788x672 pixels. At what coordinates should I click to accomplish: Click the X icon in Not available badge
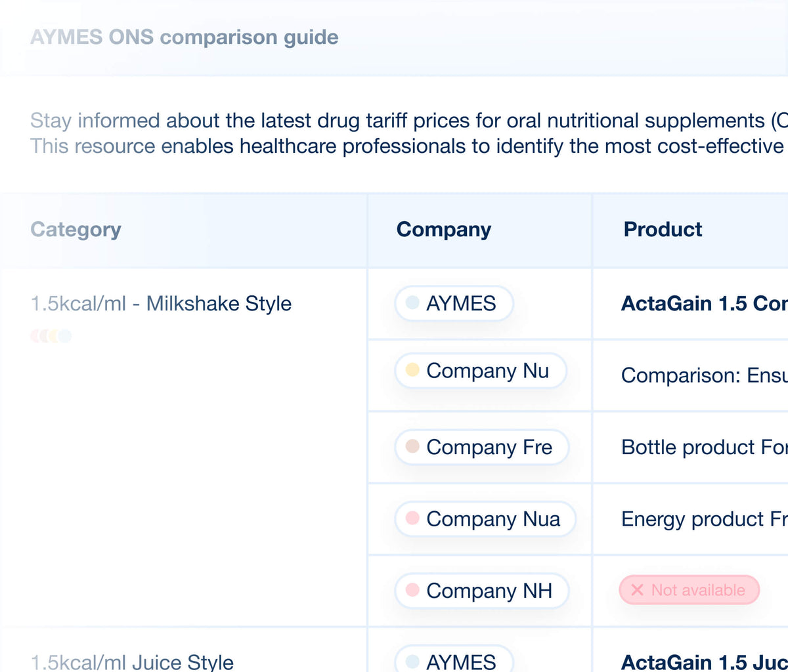[637, 590]
